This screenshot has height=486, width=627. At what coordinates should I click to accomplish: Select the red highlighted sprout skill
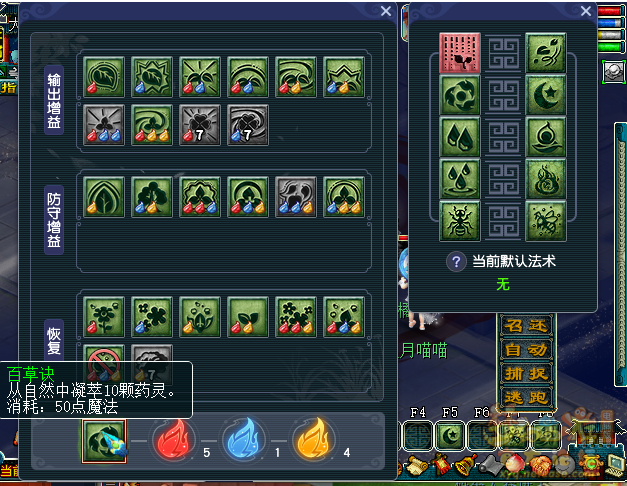pos(459,53)
